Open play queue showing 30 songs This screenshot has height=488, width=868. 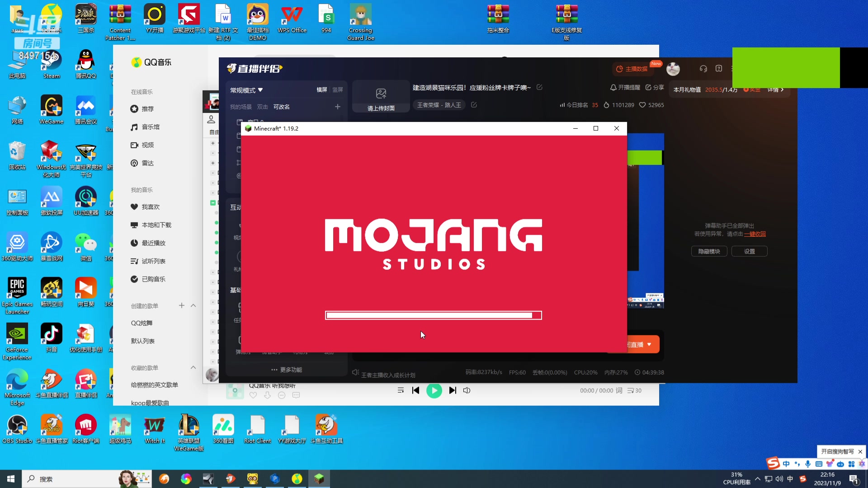pyautogui.click(x=634, y=390)
